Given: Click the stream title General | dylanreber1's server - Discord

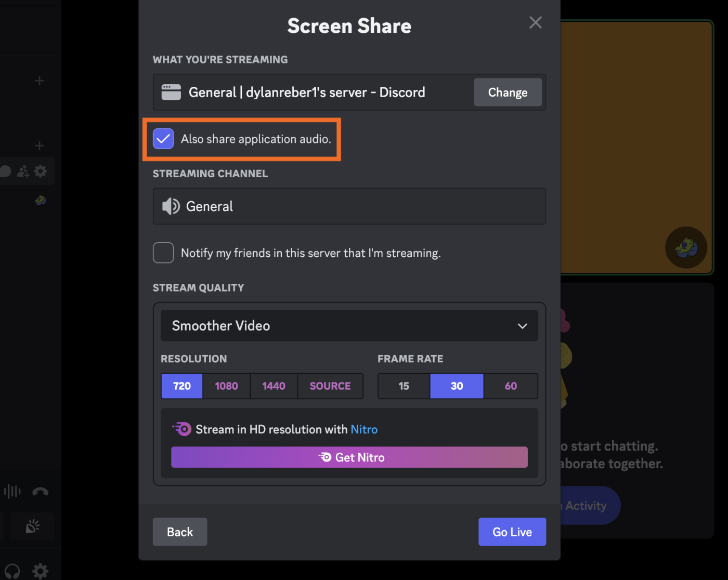Looking at the screenshot, I should tap(307, 93).
